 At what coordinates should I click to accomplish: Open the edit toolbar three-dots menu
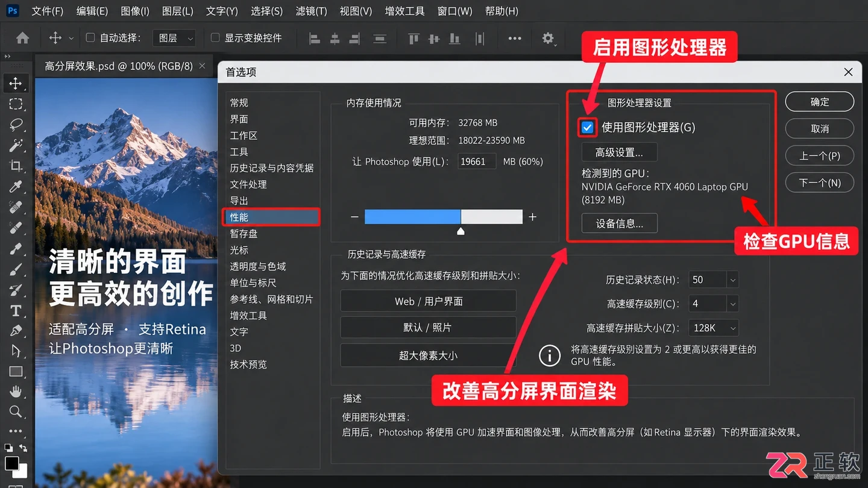coord(16,431)
